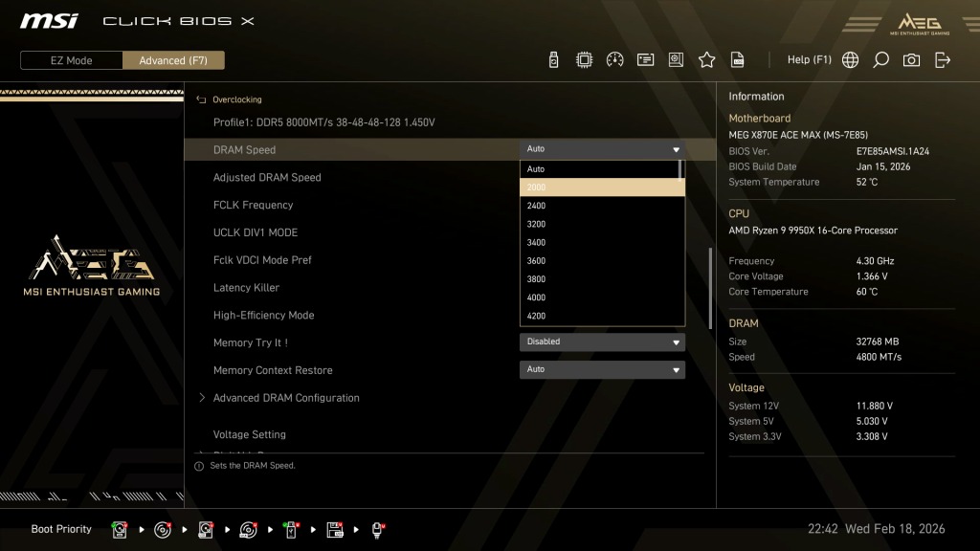
Task: Select the UCLK DIV1 MODE row
Action: [x=255, y=232]
